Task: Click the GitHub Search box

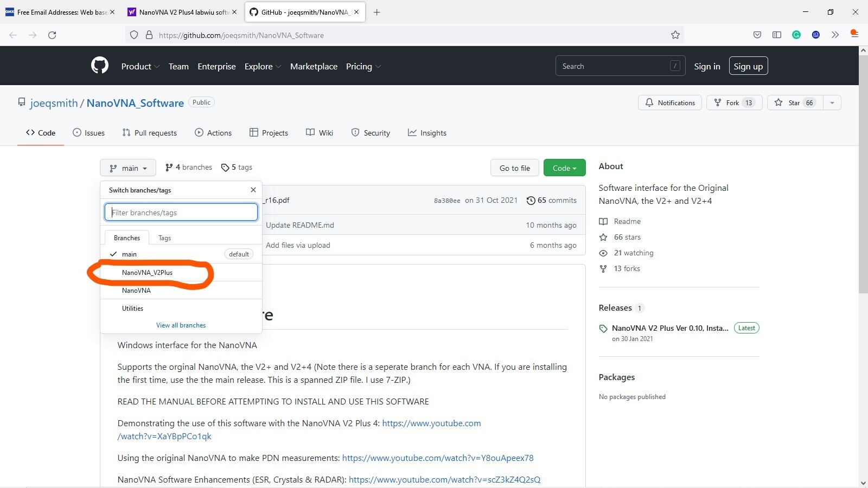Action: point(620,66)
